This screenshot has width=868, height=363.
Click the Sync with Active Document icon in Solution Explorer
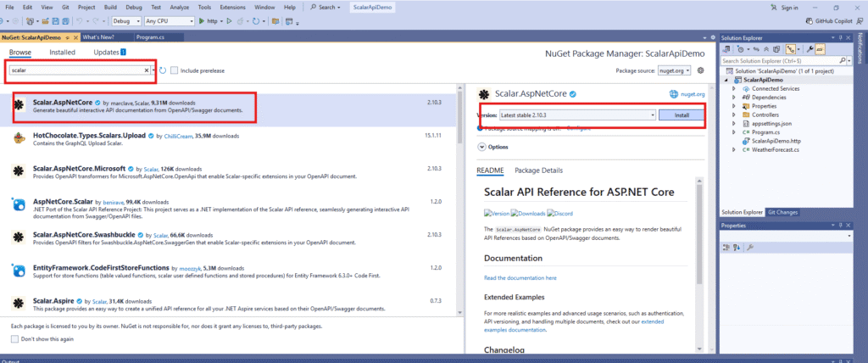coord(756,49)
